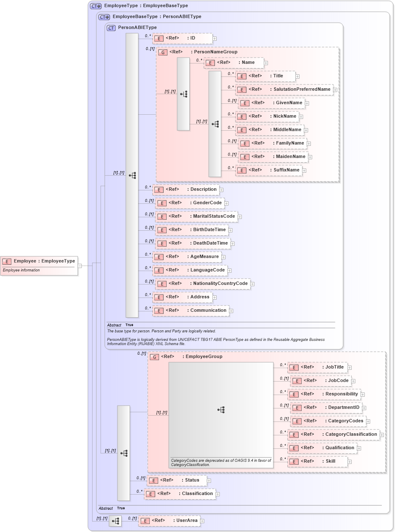
Task: Expand the CategoryClassification element
Action: [x=381, y=435]
